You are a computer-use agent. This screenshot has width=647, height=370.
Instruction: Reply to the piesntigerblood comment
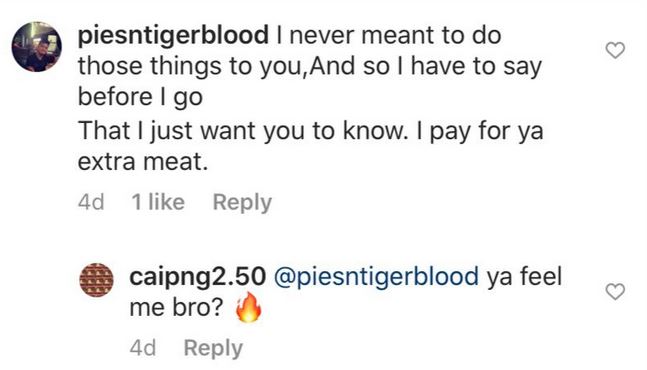pyautogui.click(x=242, y=203)
